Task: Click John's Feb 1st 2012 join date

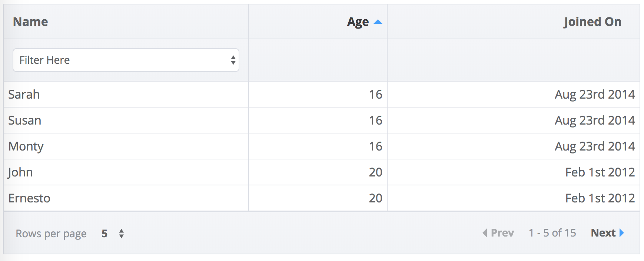Action: tap(600, 172)
